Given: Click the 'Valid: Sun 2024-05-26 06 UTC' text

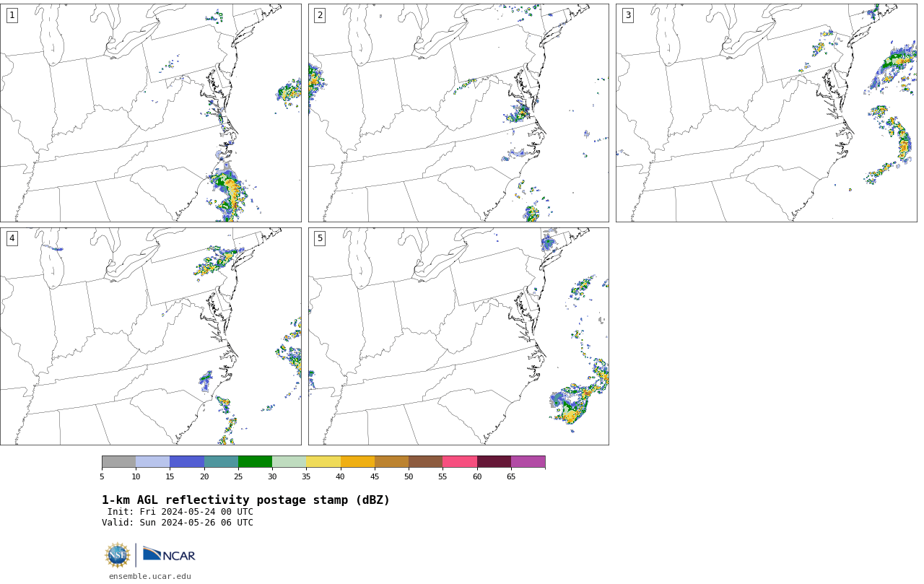Looking at the screenshot, I should (178, 523).
